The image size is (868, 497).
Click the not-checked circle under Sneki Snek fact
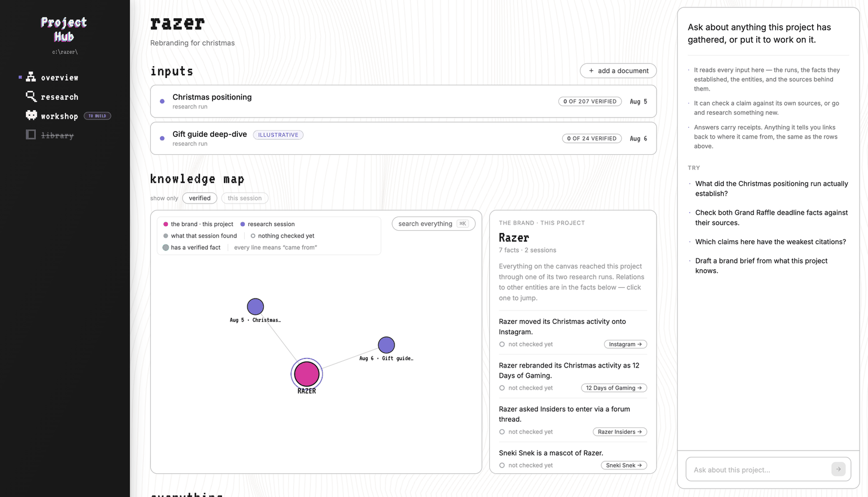[x=502, y=465]
